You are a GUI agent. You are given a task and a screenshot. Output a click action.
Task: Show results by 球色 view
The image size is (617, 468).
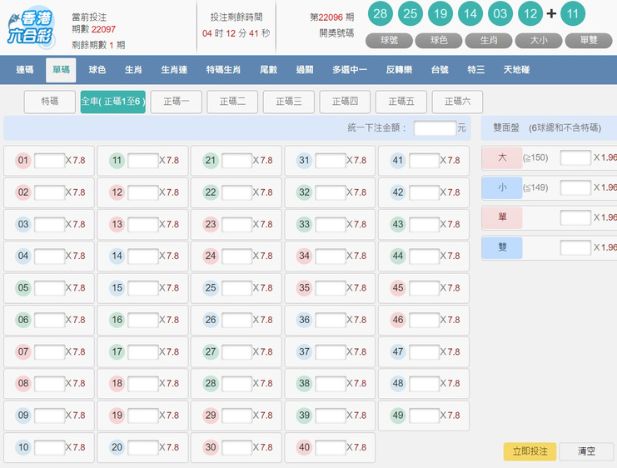[439, 40]
